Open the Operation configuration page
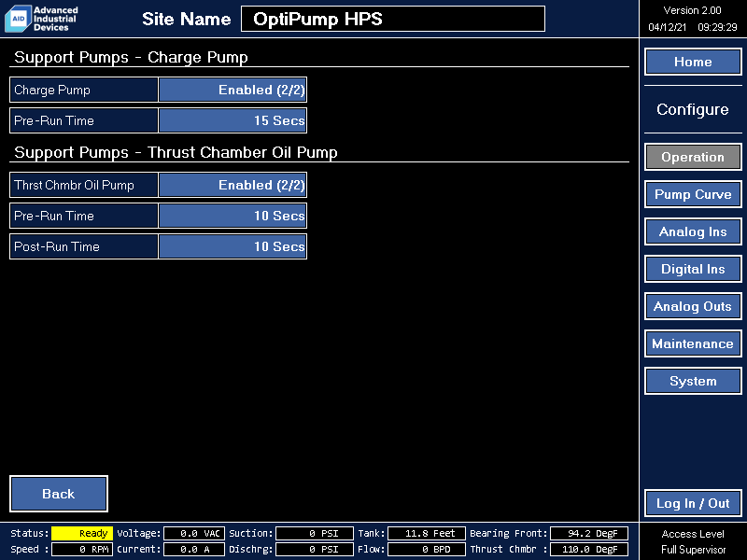 pyautogui.click(x=693, y=157)
